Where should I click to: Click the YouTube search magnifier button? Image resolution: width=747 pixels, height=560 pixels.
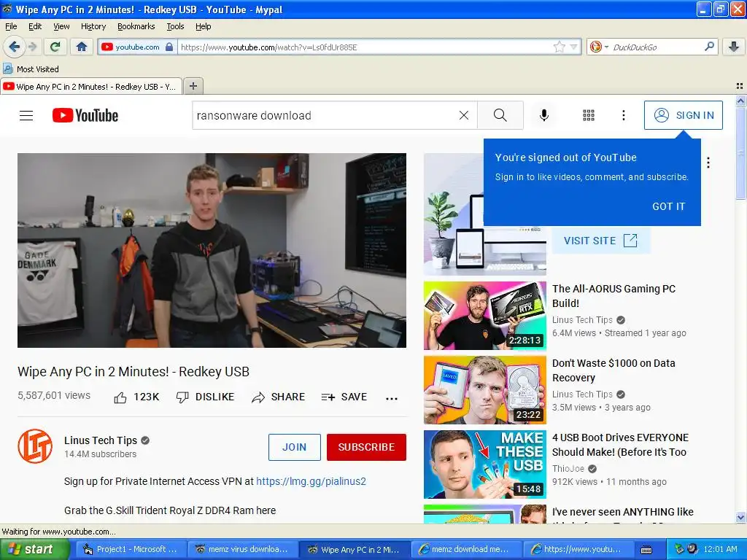[500, 115]
